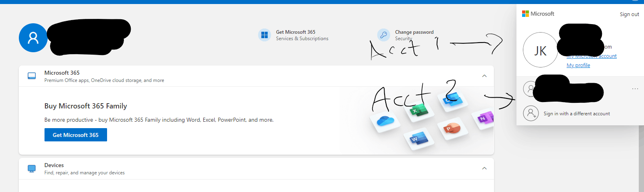Collapse the Microsoft 365 section chevron
Image resolution: width=644 pixels, height=192 pixels.
coord(484,76)
